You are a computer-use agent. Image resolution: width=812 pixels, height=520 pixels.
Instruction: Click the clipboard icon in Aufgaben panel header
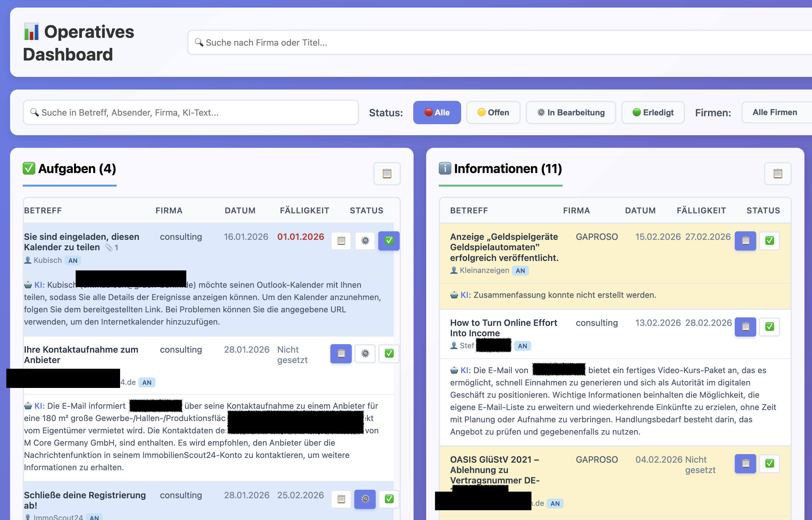coord(386,174)
